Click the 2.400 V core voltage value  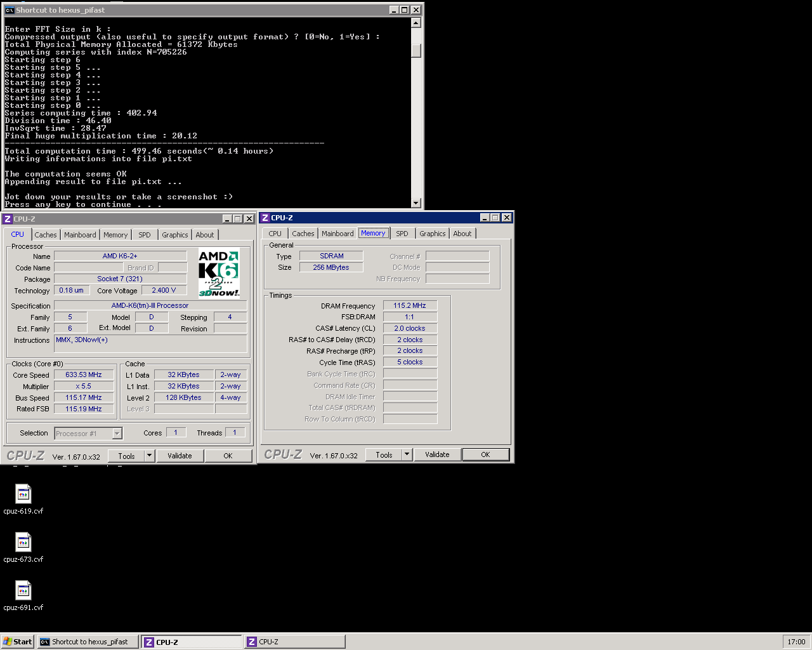pyautogui.click(x=164, y=290)
